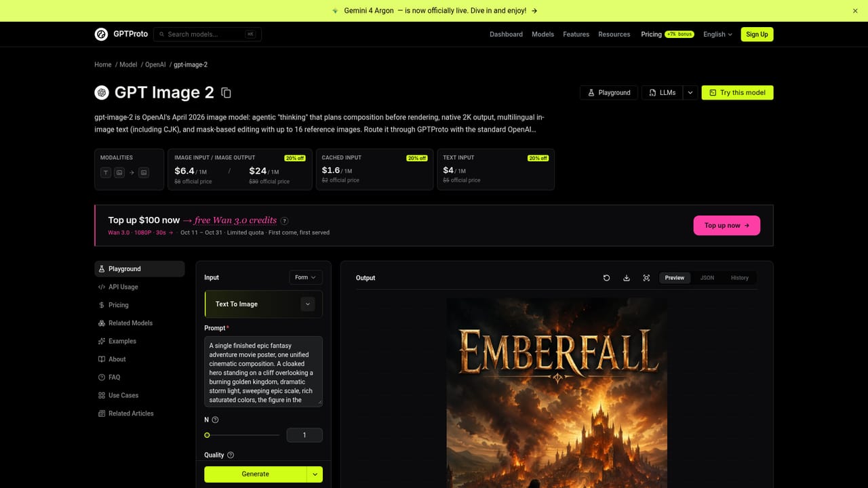Click the announcement banner arrow
This screenshot has width=868, height=488.
pos(534,11)
